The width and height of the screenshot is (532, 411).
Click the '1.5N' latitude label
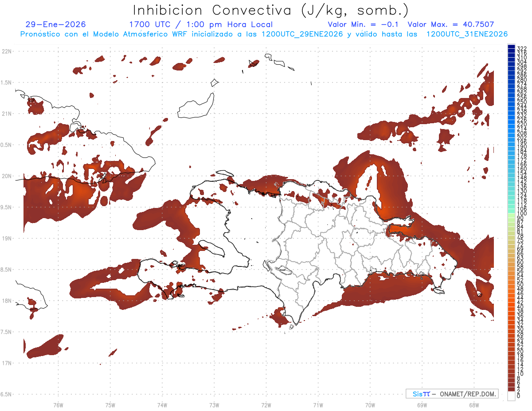point(7,82)
